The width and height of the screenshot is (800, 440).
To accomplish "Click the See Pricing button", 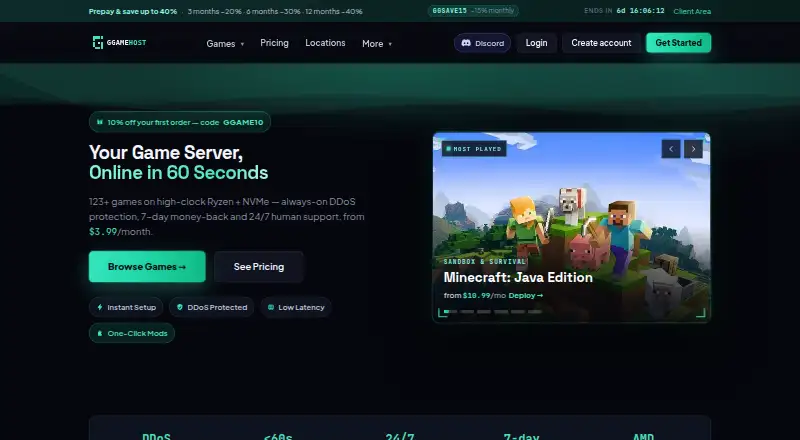I will 259,266.
